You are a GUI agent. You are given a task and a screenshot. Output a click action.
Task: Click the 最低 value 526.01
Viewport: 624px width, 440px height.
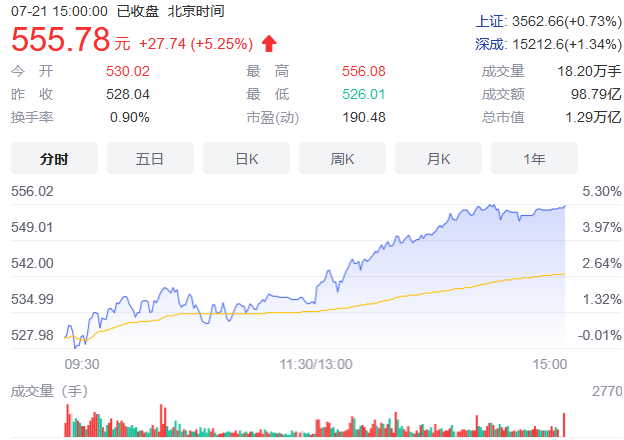pyautogui.click(x=363, y=94)
